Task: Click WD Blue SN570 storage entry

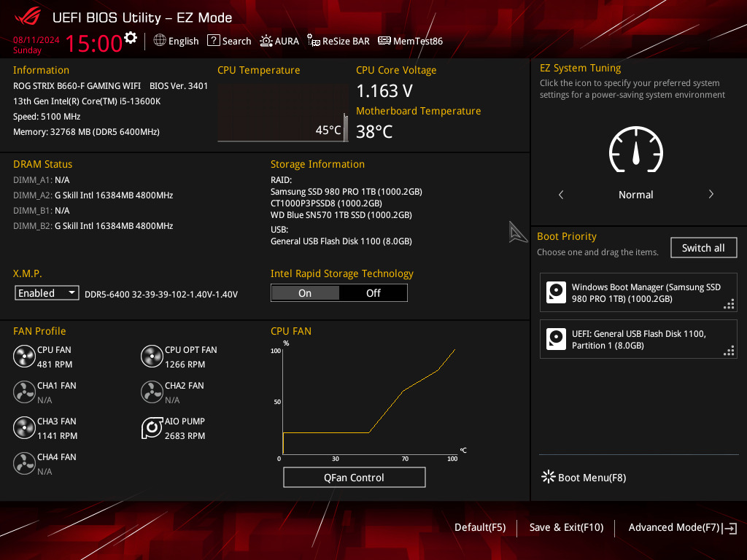Action: 341,215
